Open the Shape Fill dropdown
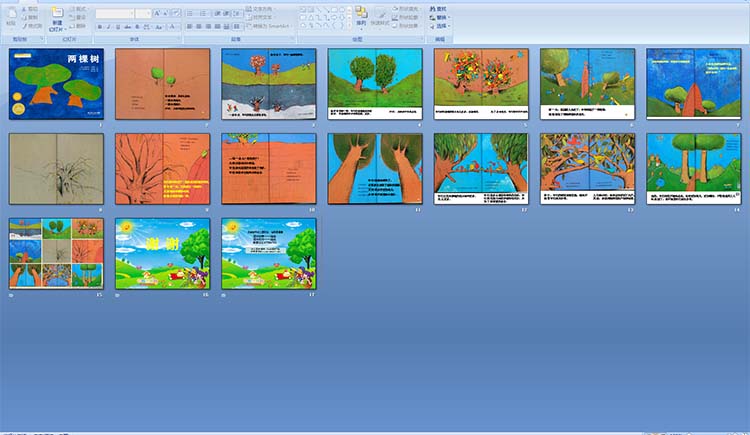 (x=407, y=9)
